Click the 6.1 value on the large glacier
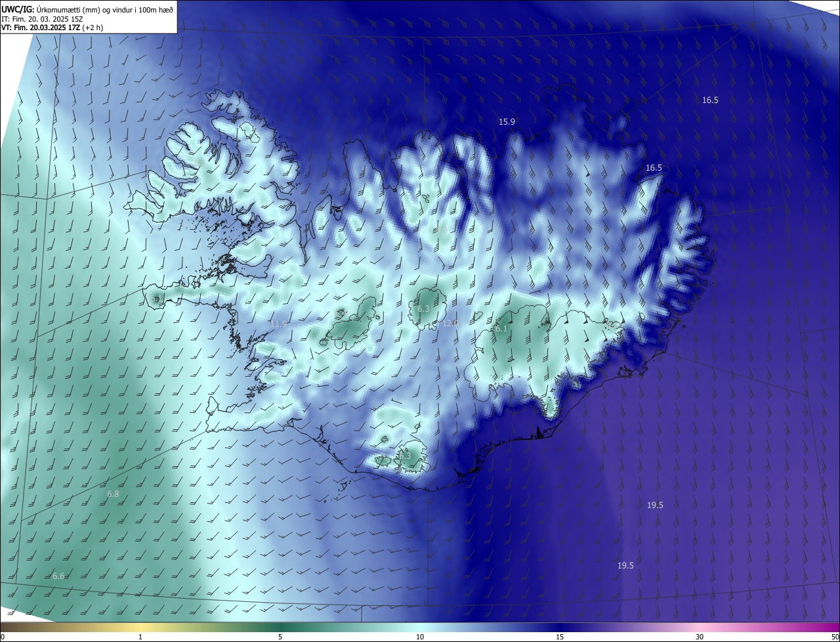The height and width of the screenshot is (642, 840). pyautogui.click(x=501, y=329)
